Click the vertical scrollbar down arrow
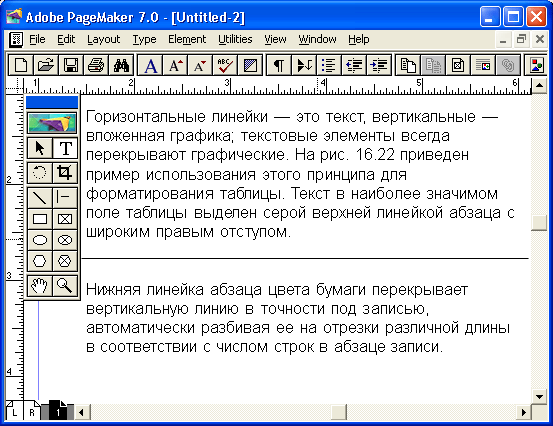Viewport: 553px width, 426px height. 539,397
